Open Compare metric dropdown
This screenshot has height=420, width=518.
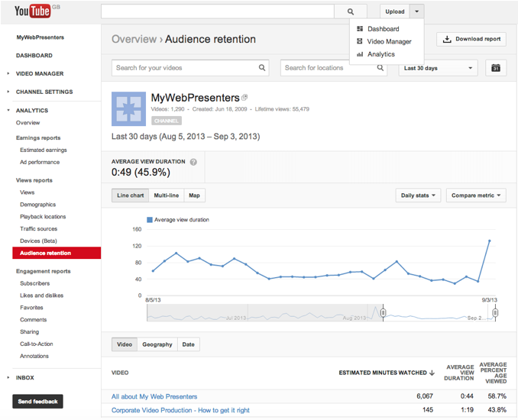pos(476,195)
